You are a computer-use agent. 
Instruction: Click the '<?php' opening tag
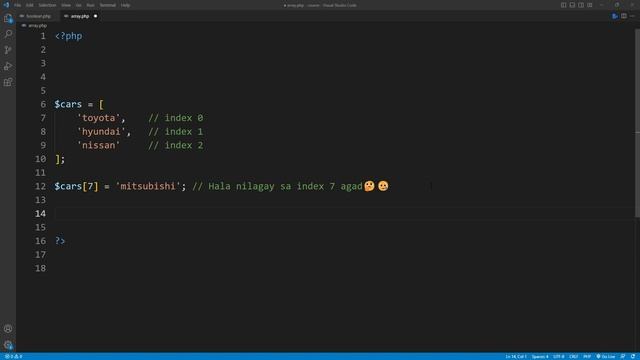pos(69,36)
